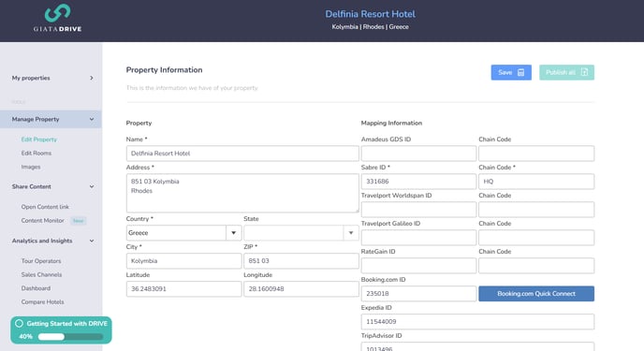The image size is (644, 351).
Task: Click the Getting Started circle icon
Action: [x=19, y=324]
